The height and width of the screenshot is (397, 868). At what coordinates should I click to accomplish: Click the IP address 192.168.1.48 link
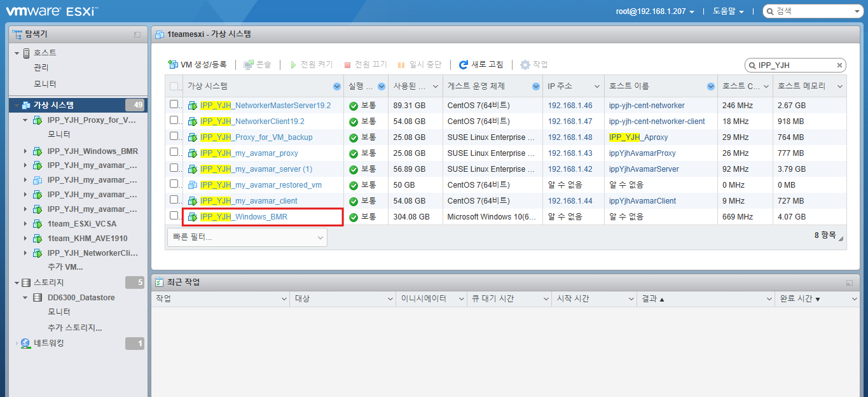(570, 137)
